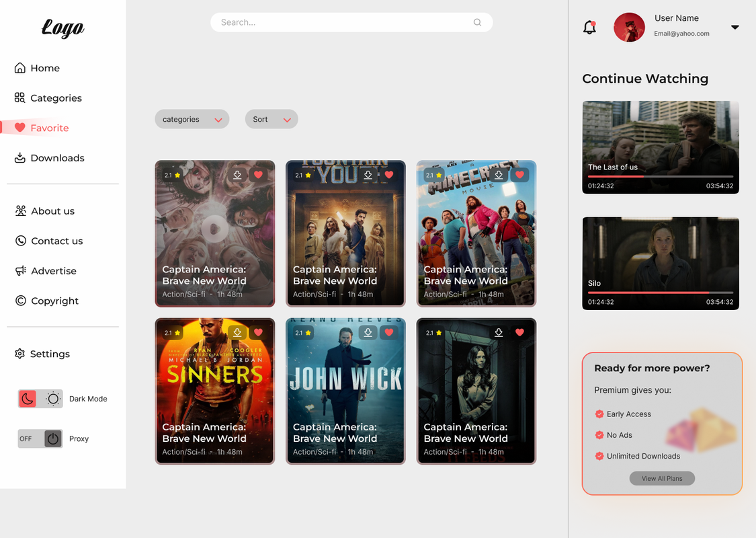Viewport: 756px width, 538px height.
Task: Resume The Last of us thumbnail
Action: 661,147
